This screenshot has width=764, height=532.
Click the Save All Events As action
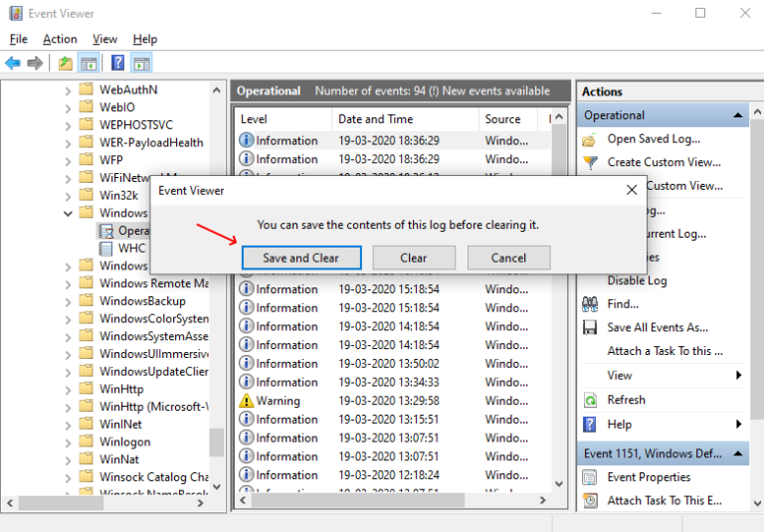658,327
